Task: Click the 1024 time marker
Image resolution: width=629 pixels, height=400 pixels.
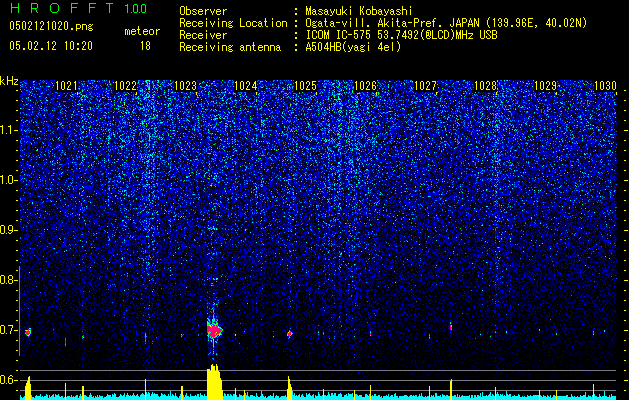Action: tap(246, 86)
